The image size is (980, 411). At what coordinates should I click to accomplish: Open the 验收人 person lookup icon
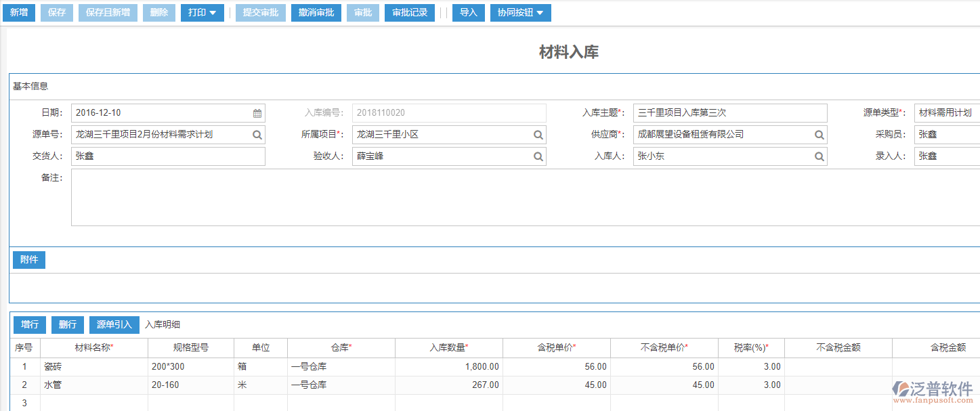(x=538, y=156)
